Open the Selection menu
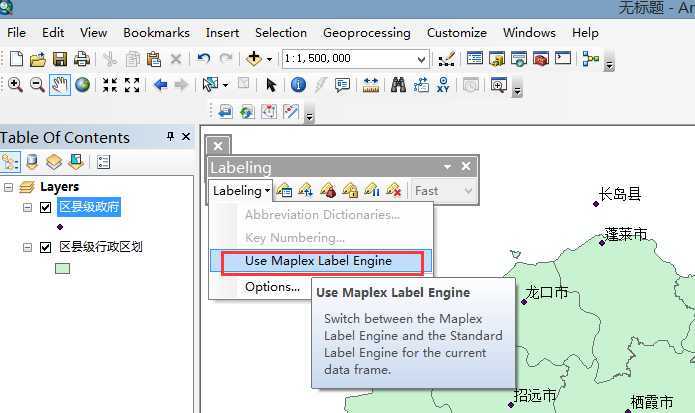 [281, 33]
